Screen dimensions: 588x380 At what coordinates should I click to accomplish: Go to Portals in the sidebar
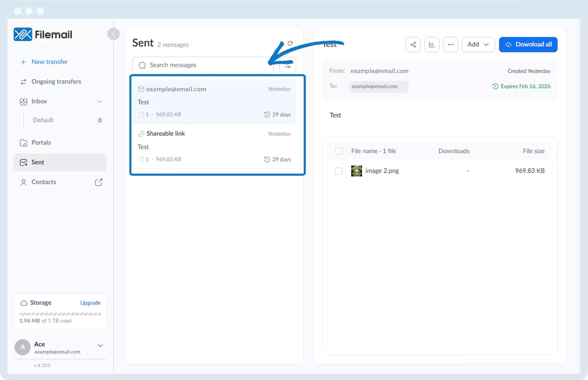(41, 142)
